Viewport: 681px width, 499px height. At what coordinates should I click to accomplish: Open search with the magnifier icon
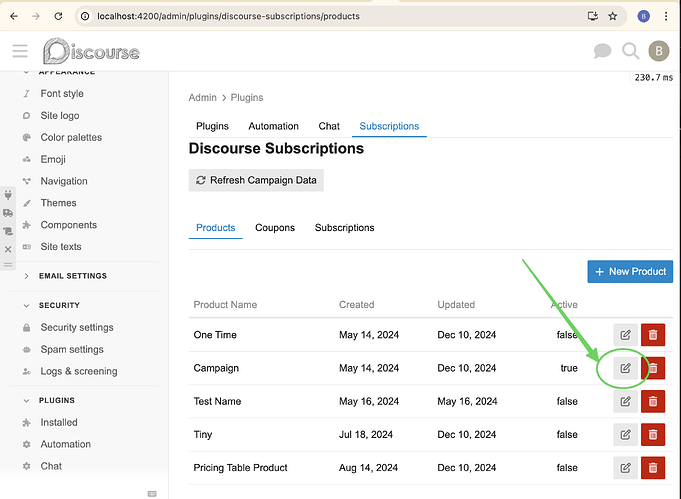630,51
